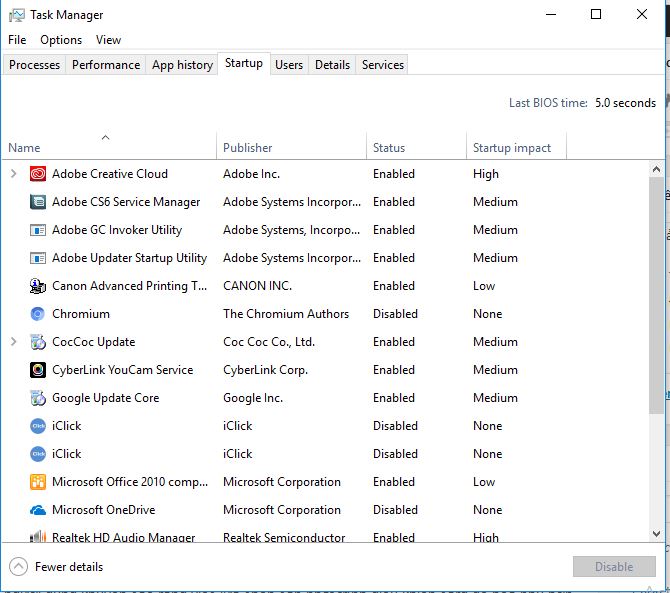Select the Adobe CS6 Service Manager name
The image size is (670, 593).
tap(126, 202)
